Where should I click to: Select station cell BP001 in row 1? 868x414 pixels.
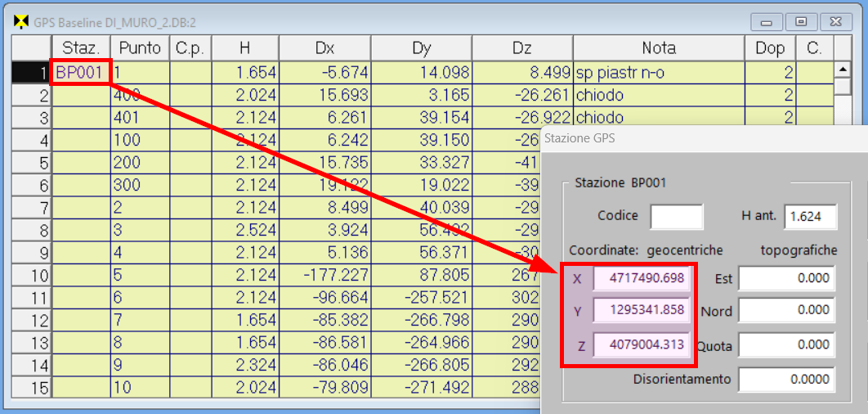click(x=79, y=73)
